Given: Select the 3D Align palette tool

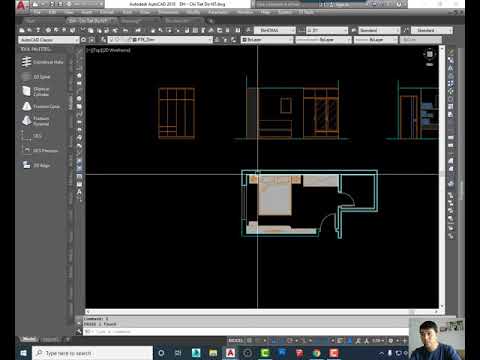Looking at the screenshot, I should point(36,165).
